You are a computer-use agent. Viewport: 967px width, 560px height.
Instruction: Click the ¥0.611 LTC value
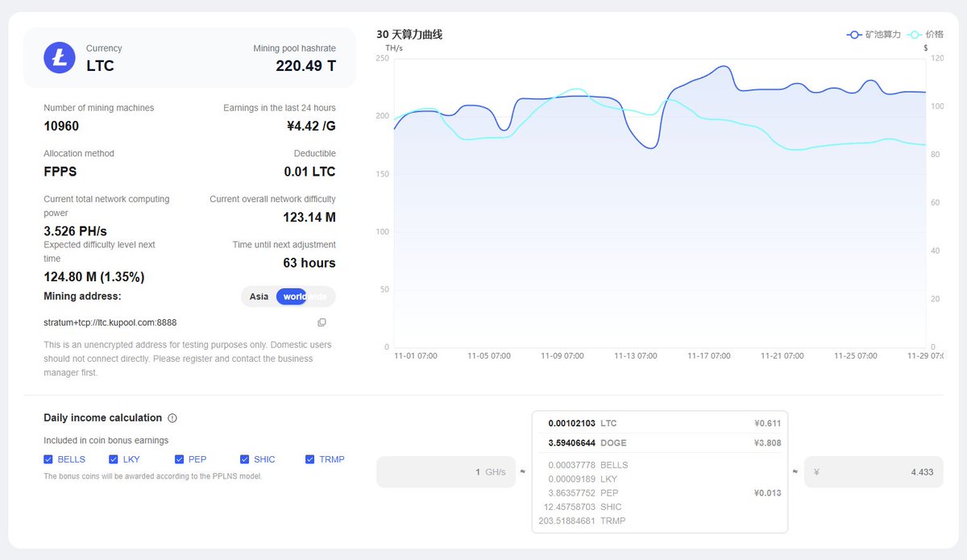coord(767,423)
